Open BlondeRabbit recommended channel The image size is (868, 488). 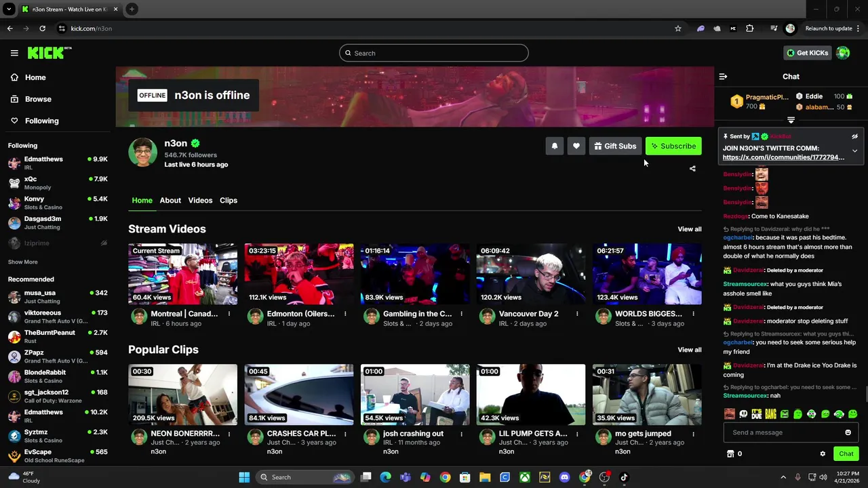pyautogui.click(x=58, y=377)
